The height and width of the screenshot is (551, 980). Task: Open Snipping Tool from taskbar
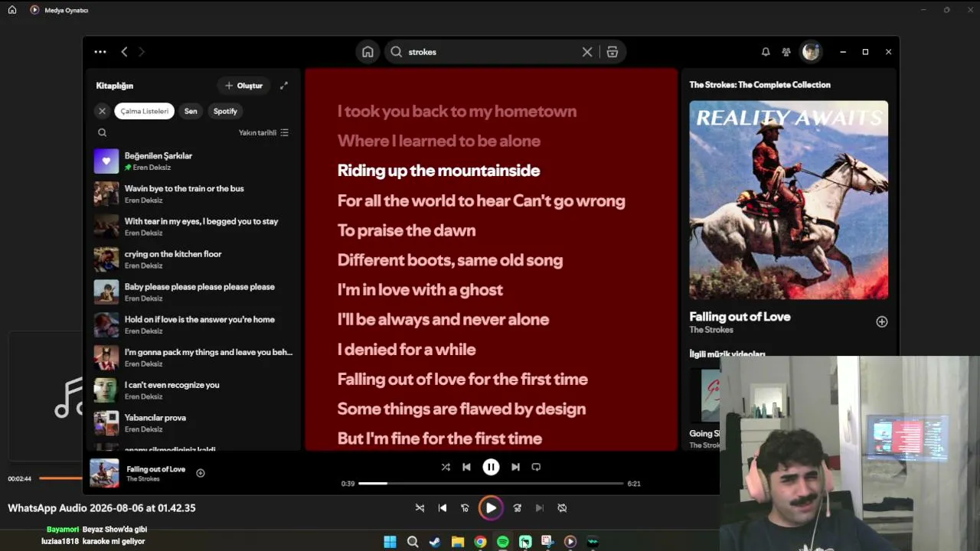tap(547, 542)
